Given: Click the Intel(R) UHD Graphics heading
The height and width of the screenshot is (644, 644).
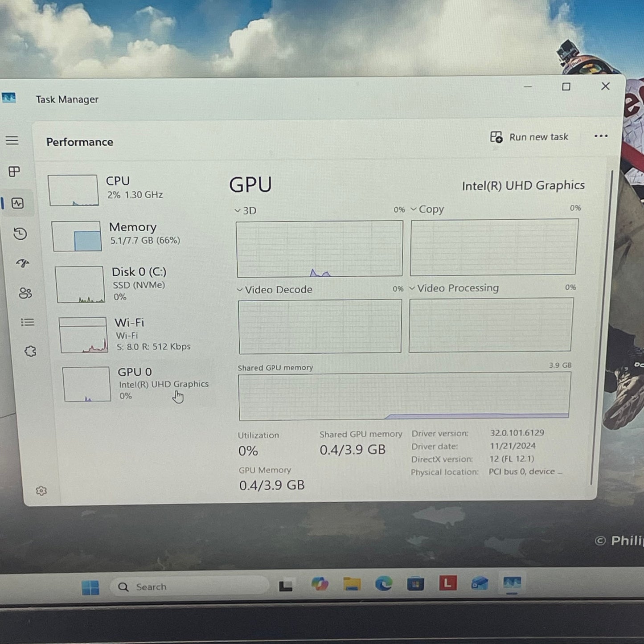Looking at the screenshot, I should tap(523, 185).
